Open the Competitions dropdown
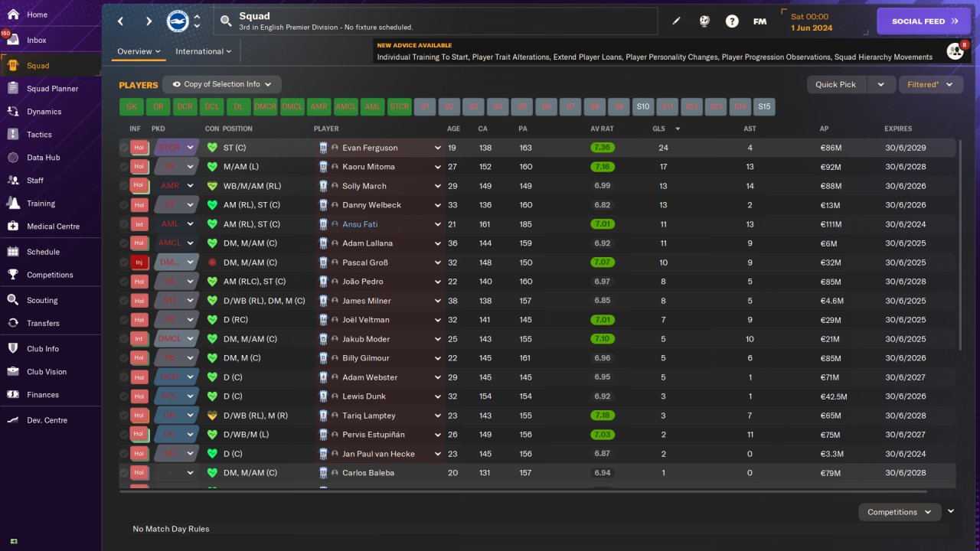The width and height of the screenshot is (980, 551). pos(899,512)
